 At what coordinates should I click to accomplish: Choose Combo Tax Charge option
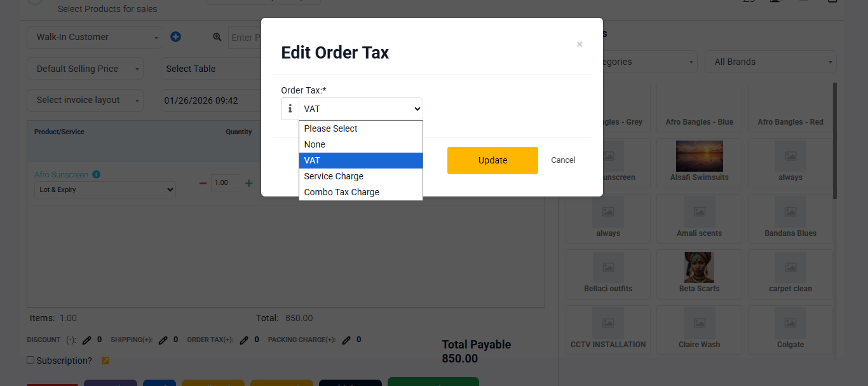click(x=361, y=192)
